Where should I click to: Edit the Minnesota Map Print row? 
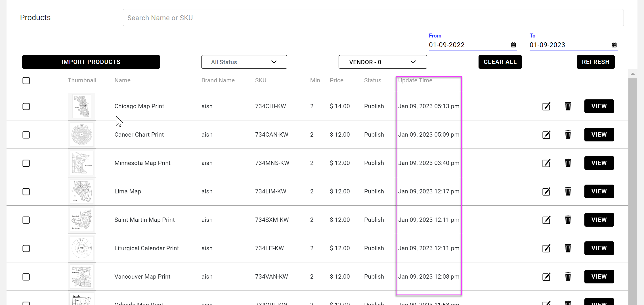pos(546,163)
